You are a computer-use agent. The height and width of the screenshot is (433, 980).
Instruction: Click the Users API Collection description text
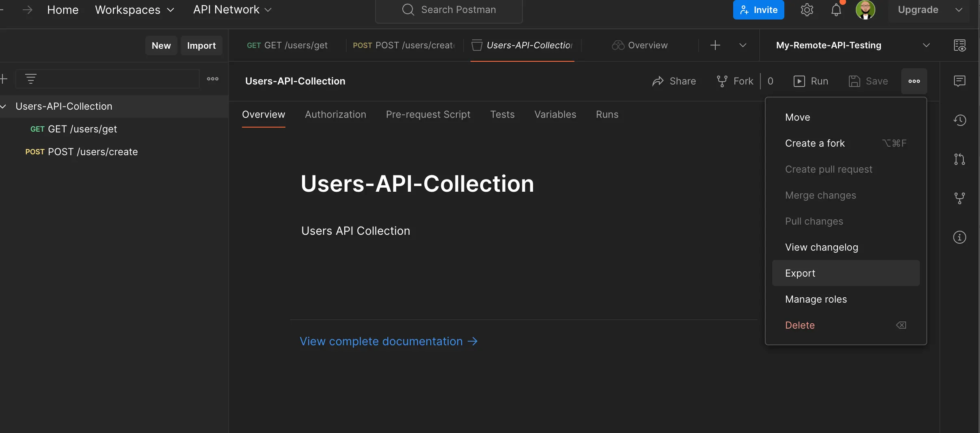tap(356, 231)
